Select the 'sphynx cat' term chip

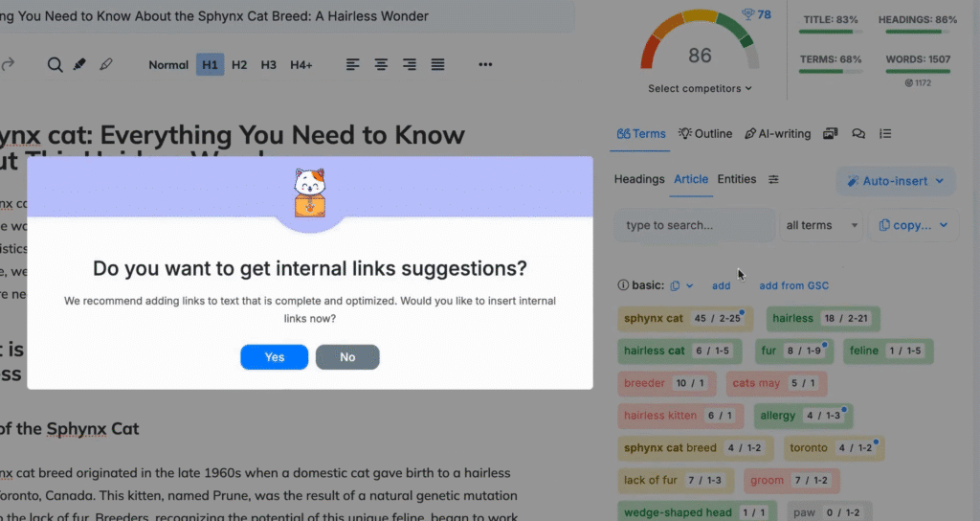[685, 318]
